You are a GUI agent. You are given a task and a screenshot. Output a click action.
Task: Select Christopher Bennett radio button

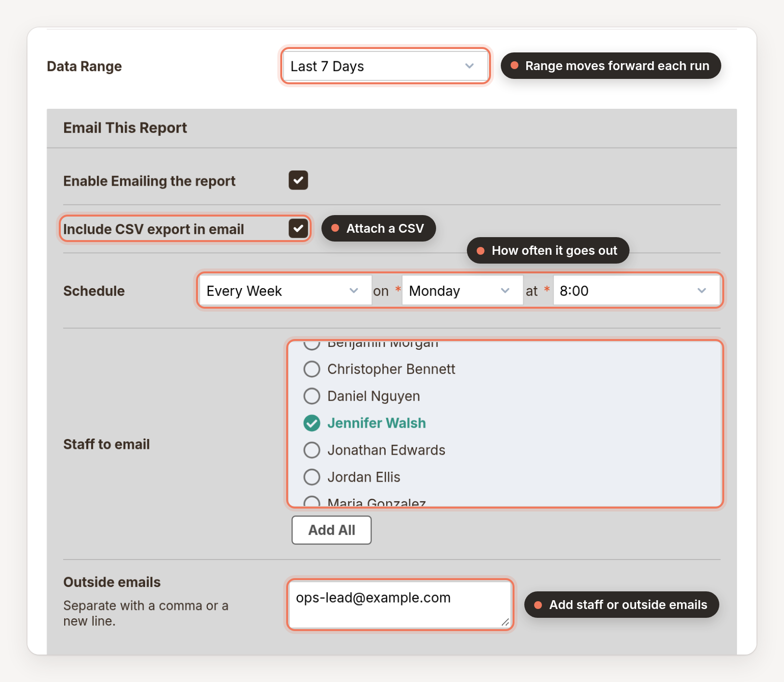(x=312, y=369)
